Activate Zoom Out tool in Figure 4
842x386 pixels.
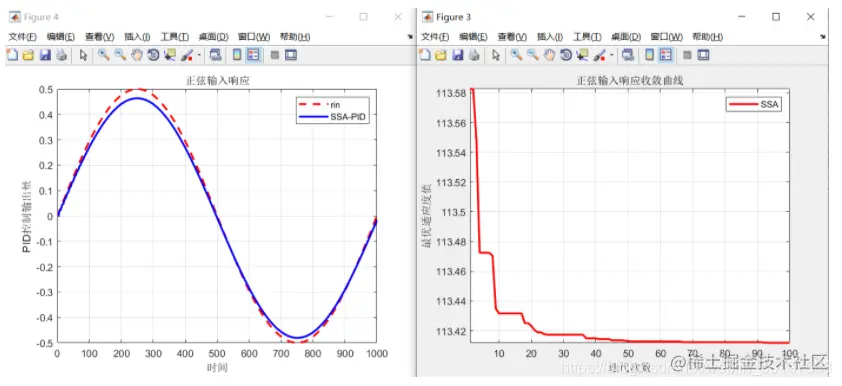click(x=120, y=55)
